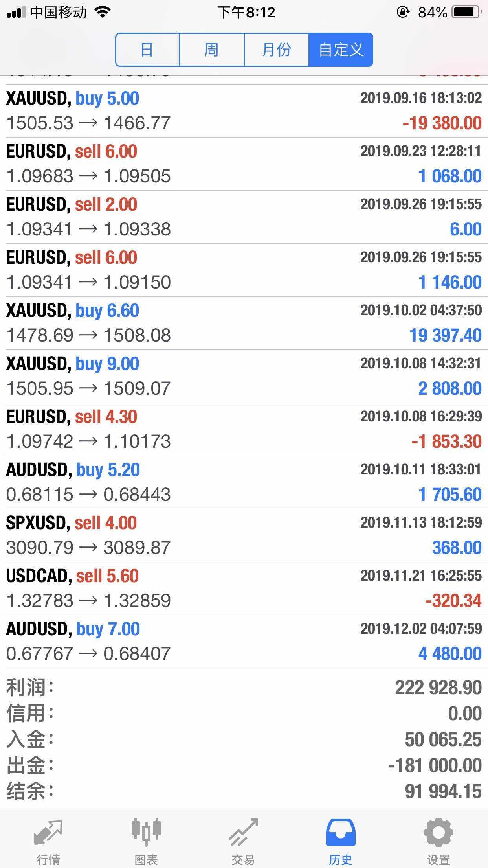Tap the XAUUSD buy 6.60 trade entry

244,323
